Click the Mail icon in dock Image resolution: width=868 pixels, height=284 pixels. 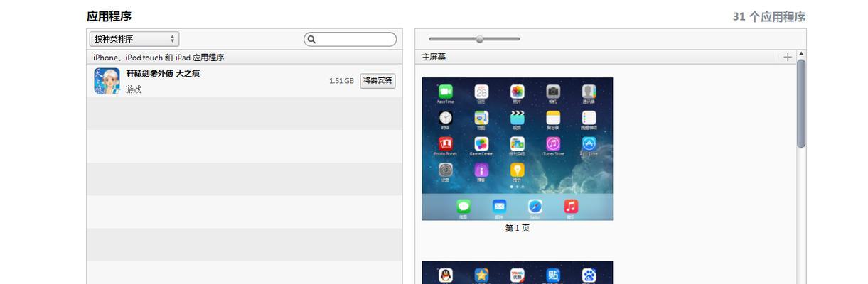pyautogui.click(x=499, y=207)
